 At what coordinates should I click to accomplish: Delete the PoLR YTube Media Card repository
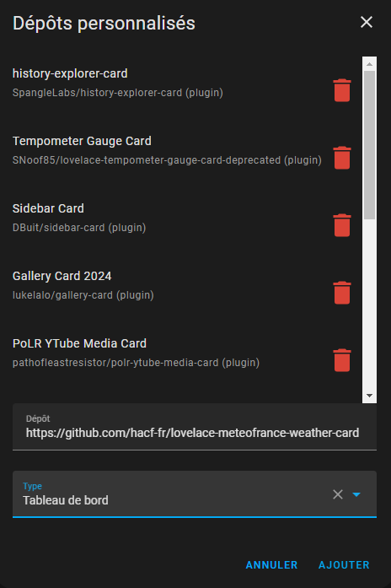[x=342, y=360]
